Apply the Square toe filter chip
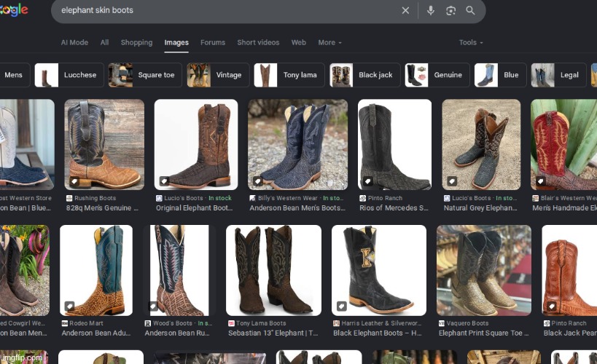Viewport: 597px width, 364px height. (145, 75)
